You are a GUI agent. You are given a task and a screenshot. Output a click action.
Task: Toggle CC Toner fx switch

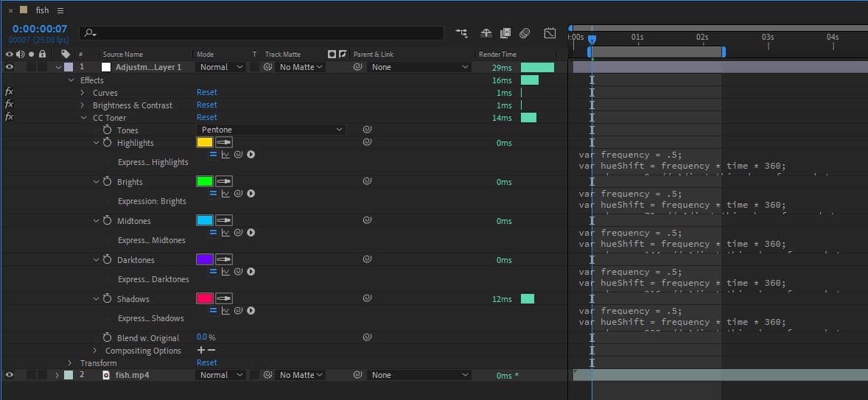click(x=10, y=117)
